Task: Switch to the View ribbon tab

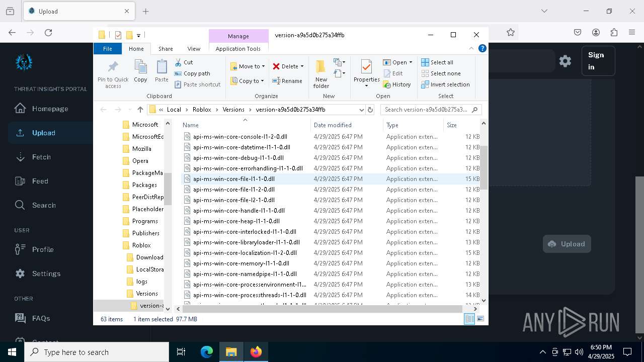Action: click(194, 49)
